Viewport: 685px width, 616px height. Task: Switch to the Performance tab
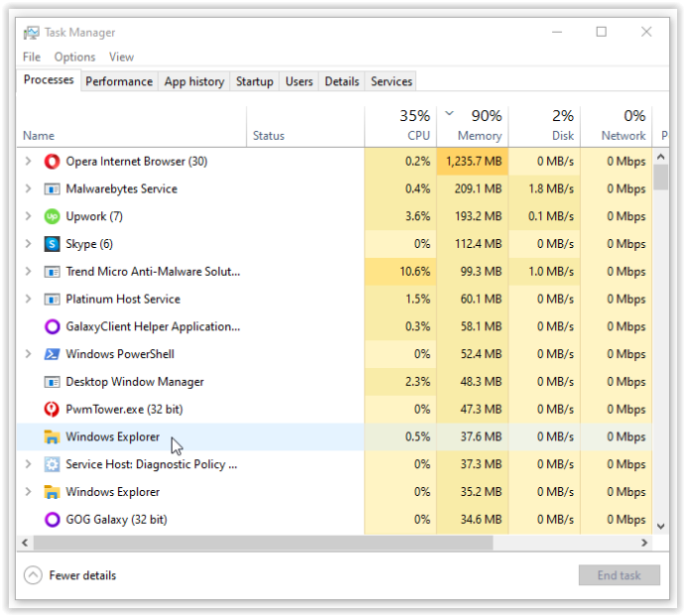tap(119, 81)
